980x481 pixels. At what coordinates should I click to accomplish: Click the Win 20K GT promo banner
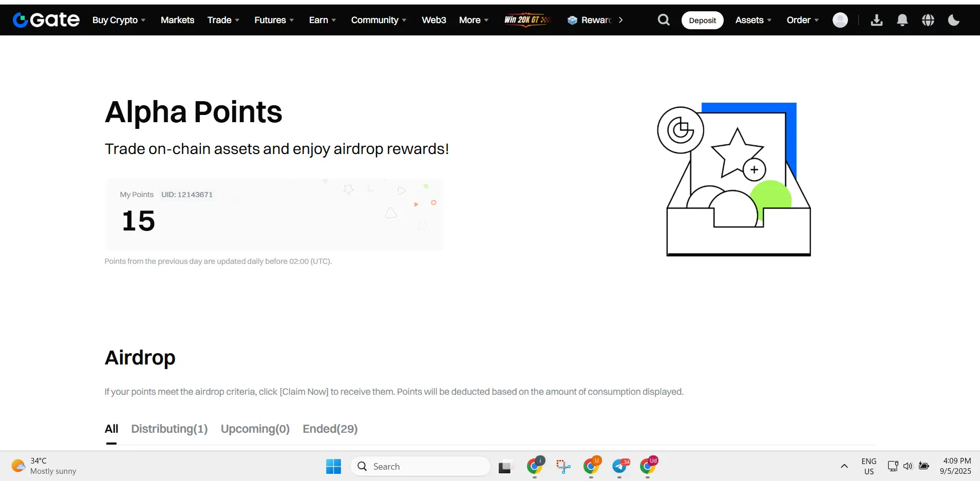point(528,20)
